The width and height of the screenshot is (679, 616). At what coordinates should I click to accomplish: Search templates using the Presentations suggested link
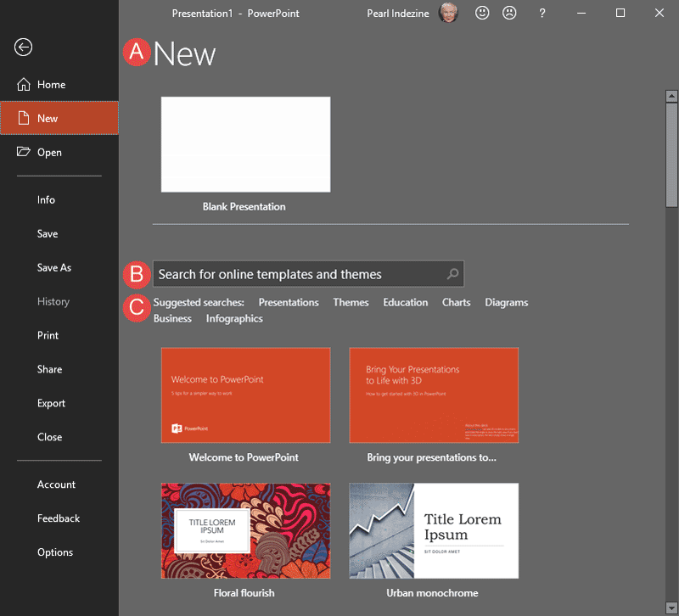pyautogui.click(x=289, y=302)
